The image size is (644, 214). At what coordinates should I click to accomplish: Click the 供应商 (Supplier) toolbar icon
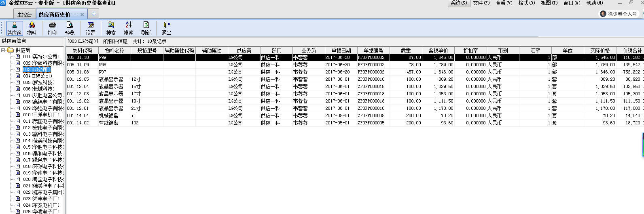click(14, 28)
